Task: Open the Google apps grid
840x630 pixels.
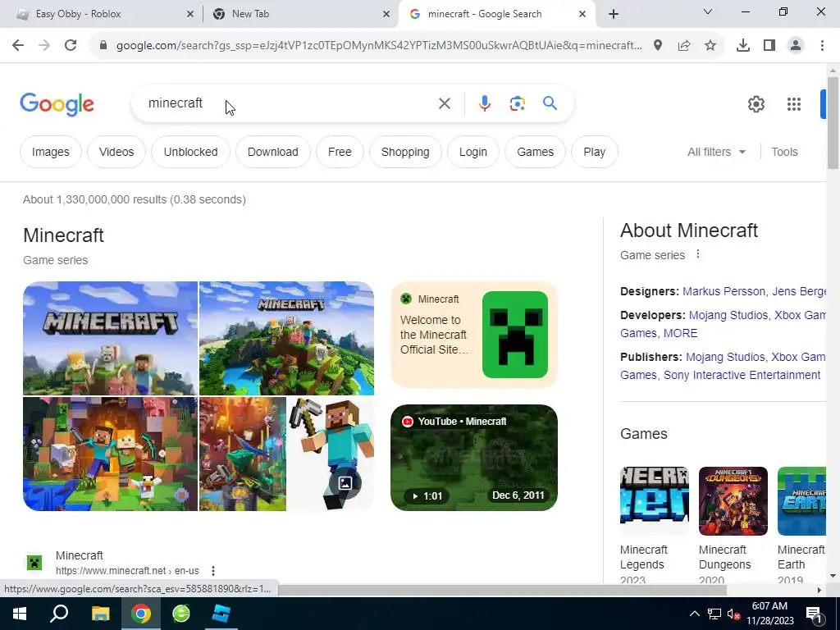Action: pos(794,104)
